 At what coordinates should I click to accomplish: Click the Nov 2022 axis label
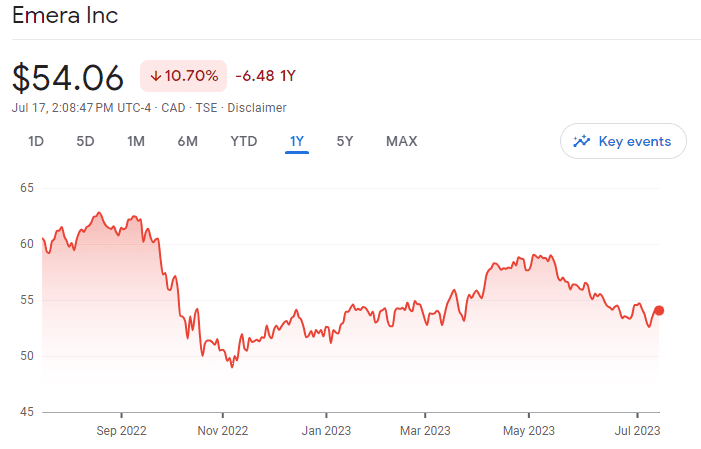tap(223, 431)
